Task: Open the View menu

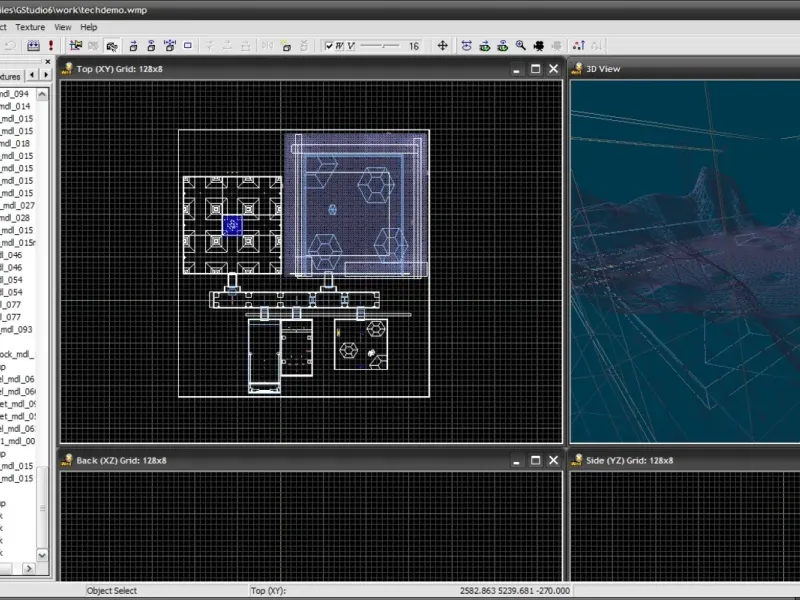Action: (63, 27)
